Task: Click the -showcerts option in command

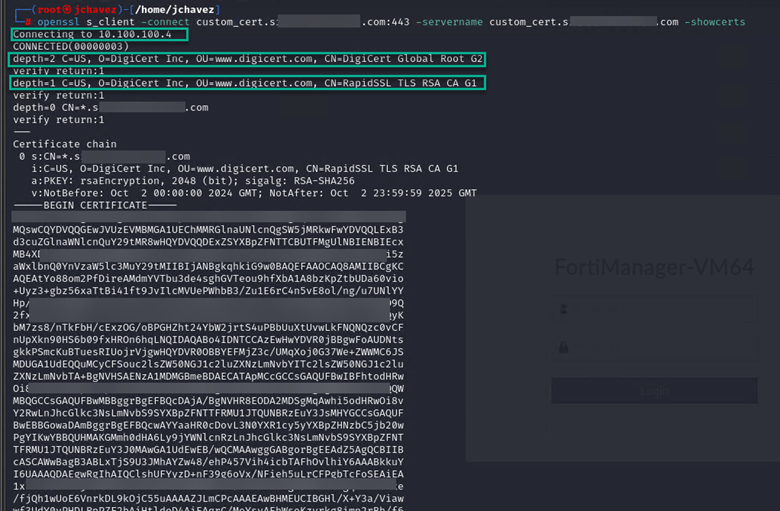Action: pyautogui.click(x=715, y=22)
